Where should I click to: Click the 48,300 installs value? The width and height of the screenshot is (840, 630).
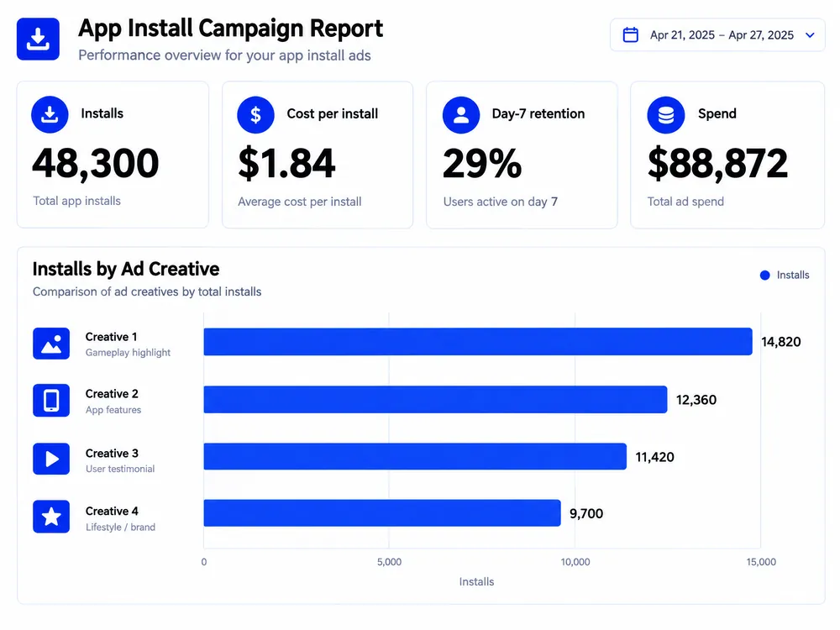(96, 163)
